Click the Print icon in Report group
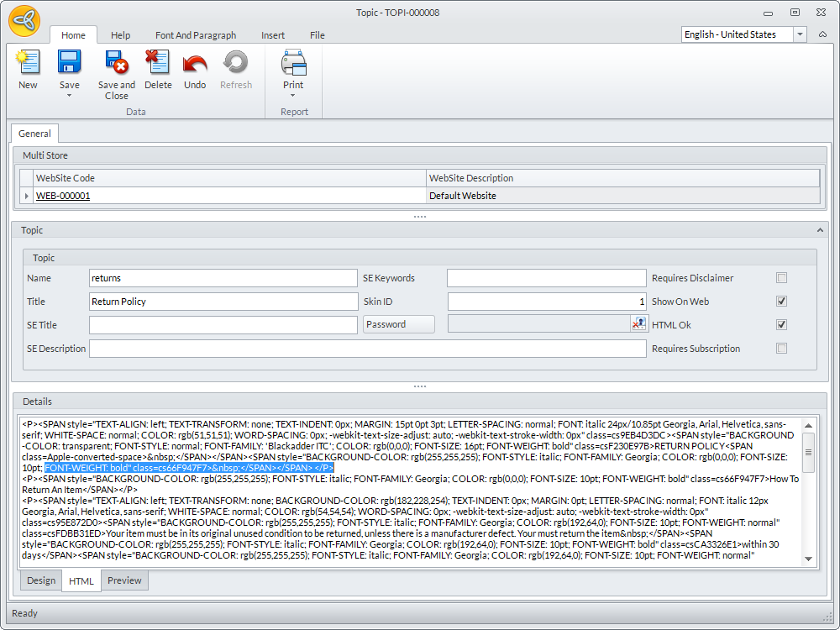Viewport: 840px width, 630px height. tap(293, 64)
